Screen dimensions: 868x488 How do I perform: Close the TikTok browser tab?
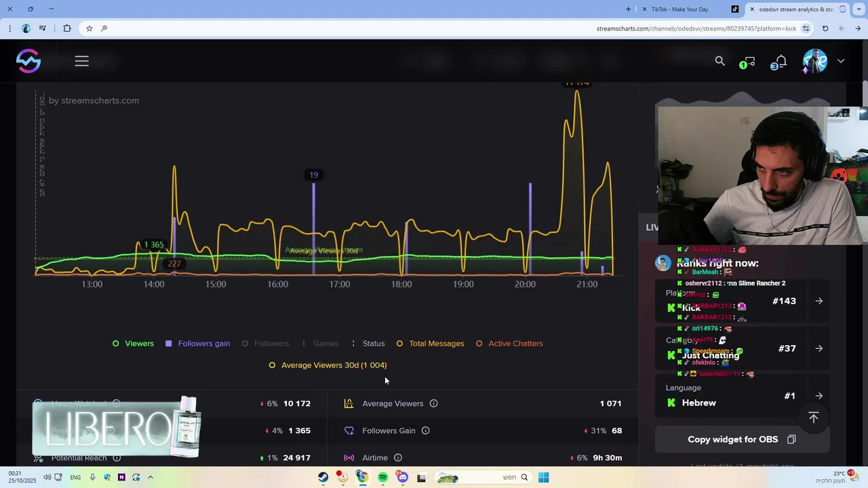[644, 9]
